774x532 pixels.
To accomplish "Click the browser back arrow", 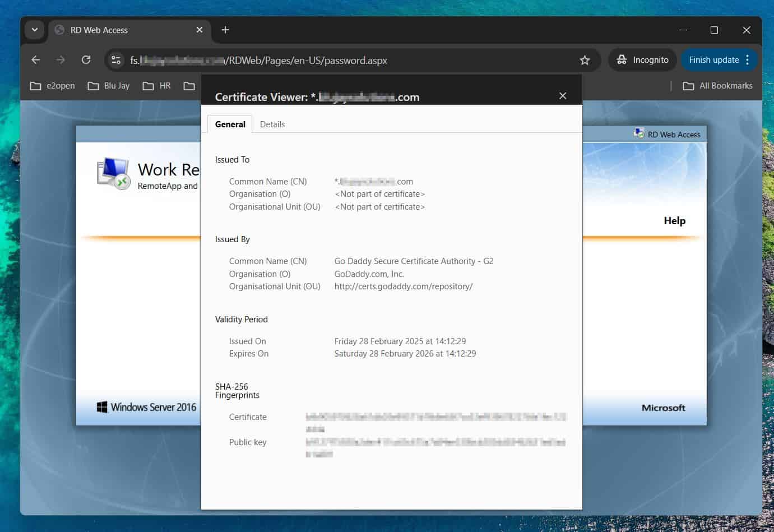I will point(36,60).
